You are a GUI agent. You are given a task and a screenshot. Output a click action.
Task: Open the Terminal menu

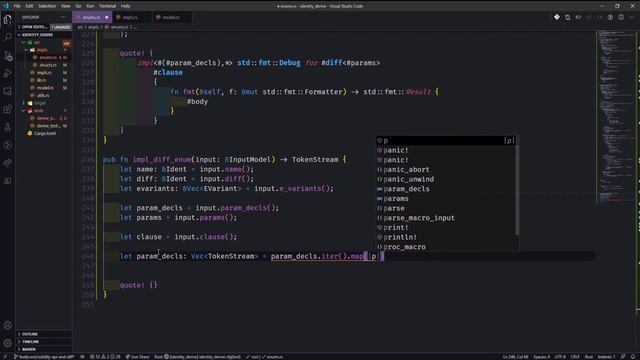[107, 6]
